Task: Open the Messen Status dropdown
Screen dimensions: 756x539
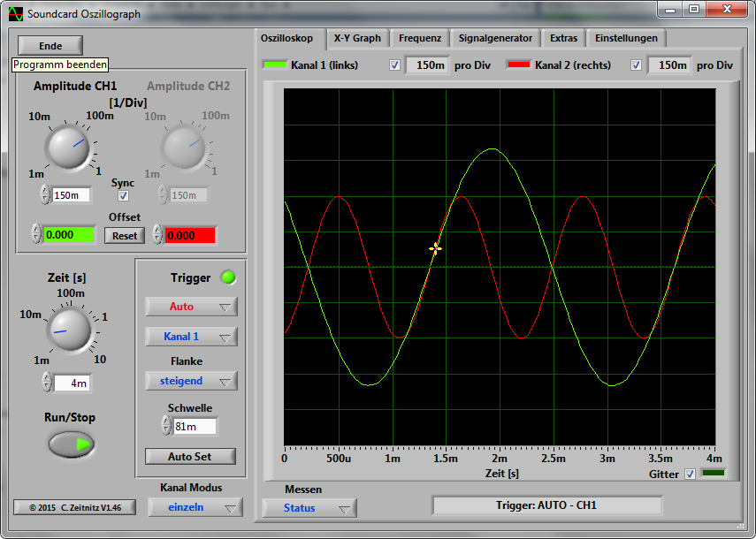Action: click(x=309, y=508)
